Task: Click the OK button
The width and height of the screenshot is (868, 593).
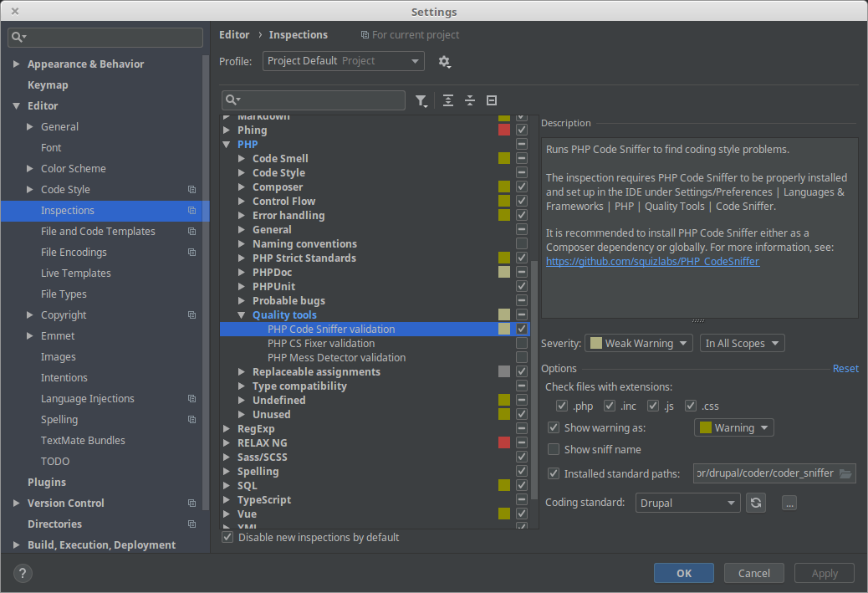Action: point(684,573)
